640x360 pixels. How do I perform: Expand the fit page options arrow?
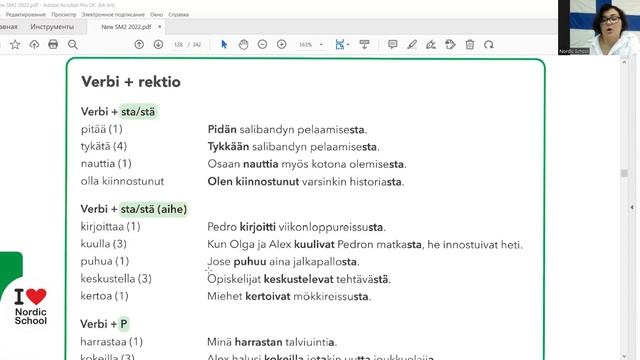tap(348, 44)
